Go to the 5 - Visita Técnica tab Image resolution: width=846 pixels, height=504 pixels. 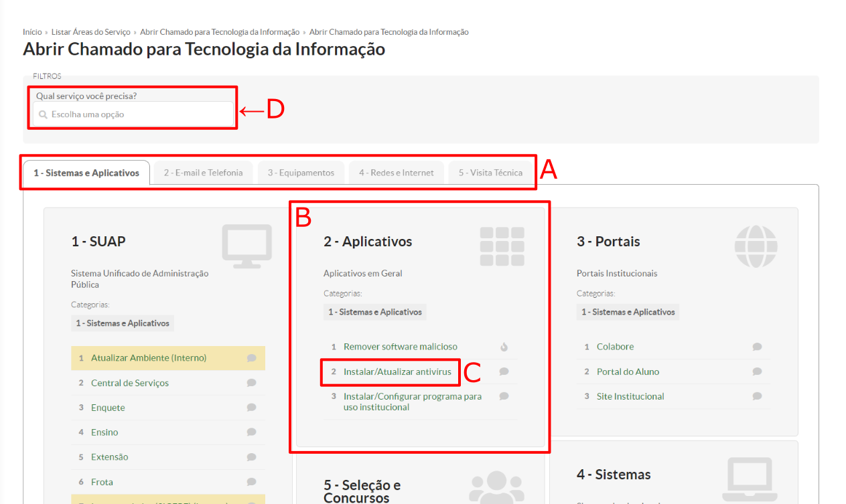click(x=490, y=173)
